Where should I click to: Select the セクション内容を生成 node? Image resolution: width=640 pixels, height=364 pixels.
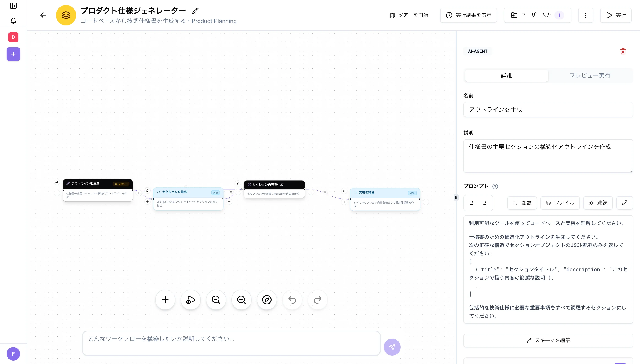(274, 189)
